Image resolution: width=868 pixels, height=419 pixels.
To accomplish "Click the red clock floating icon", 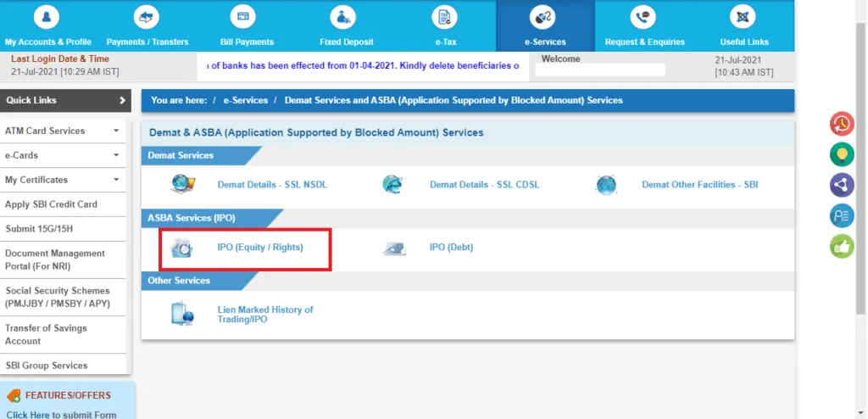I will click(842, 124).
